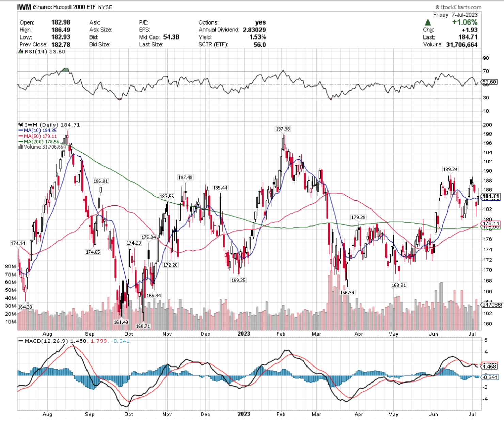Click the 160.71 October low label
This screenshot has width=504, height=421.
(x=143, y=326)
